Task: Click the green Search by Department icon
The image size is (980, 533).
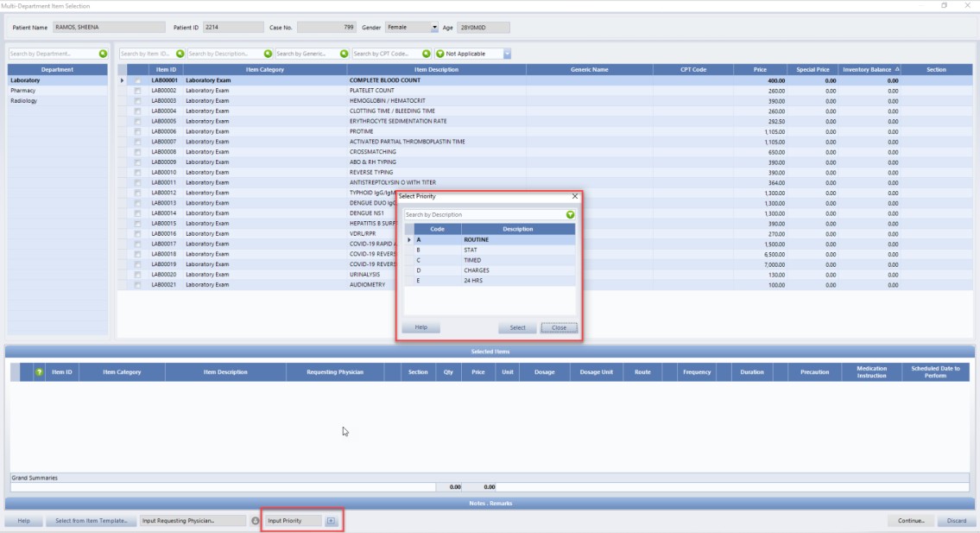Action: [103, 54]
